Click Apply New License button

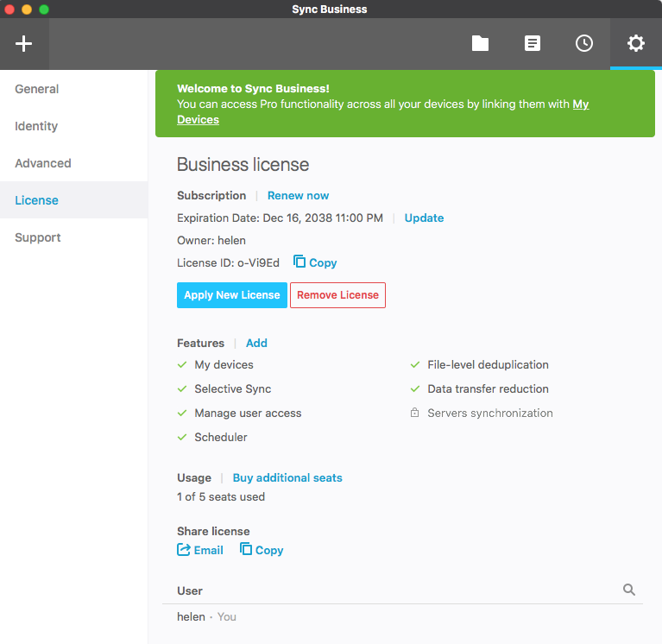(232, 294)
